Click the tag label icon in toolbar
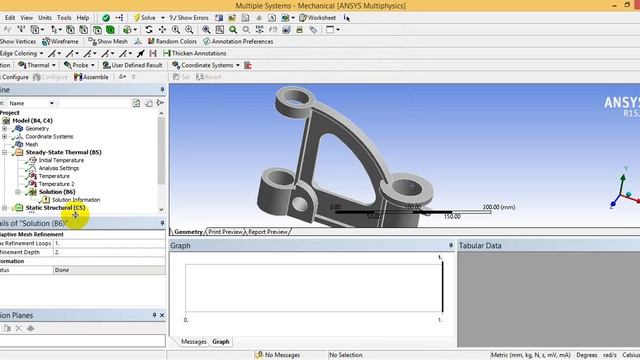Screen dimensions: 640x360 point(313,29)
